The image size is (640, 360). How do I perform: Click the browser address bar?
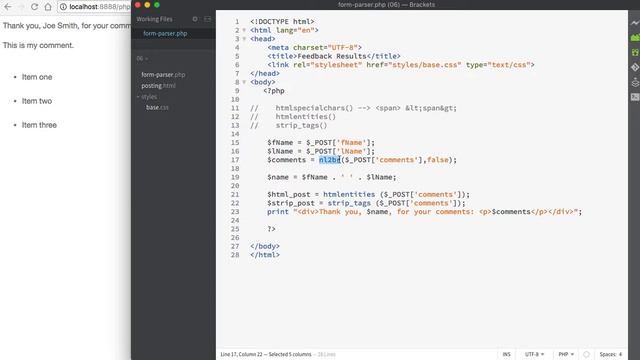94,7
